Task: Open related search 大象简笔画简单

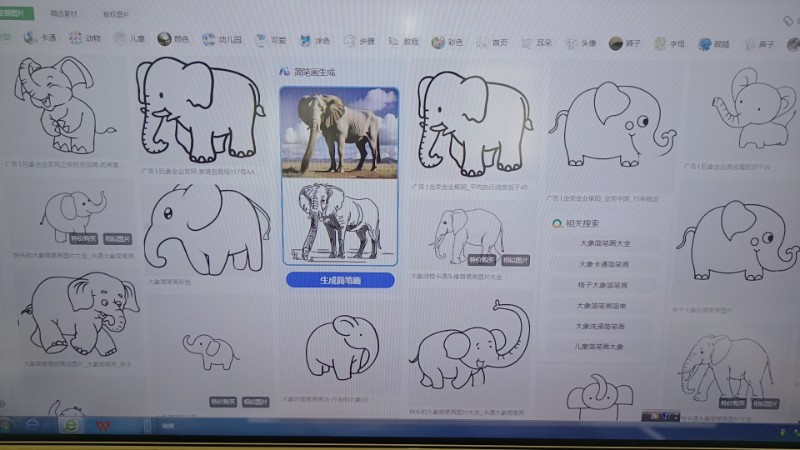Action: (x=601, y=306)
